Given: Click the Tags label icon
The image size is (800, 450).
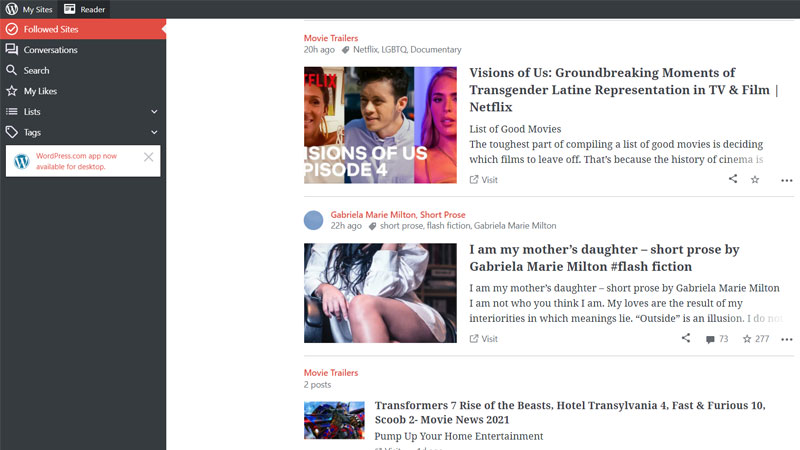Looking at the screenshot, I should (11, 132).
